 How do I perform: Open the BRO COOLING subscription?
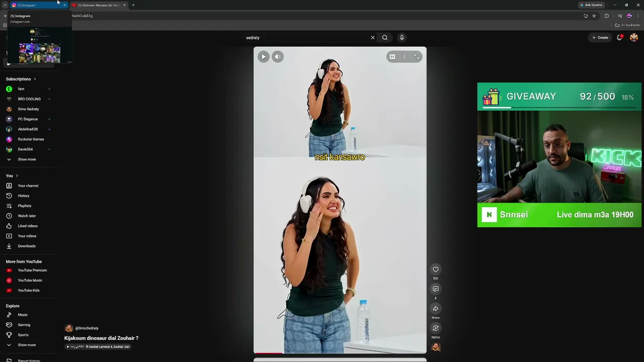(x=29, y=99)
